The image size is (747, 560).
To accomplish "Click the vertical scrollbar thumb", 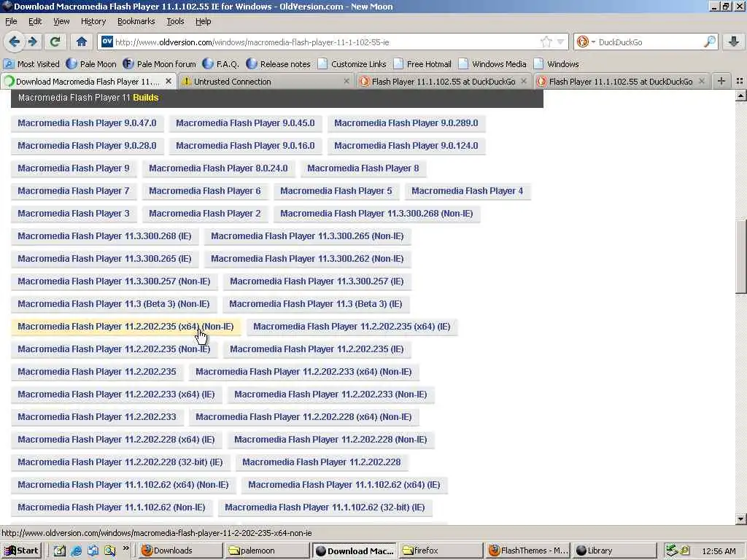I will click(741, 257).
